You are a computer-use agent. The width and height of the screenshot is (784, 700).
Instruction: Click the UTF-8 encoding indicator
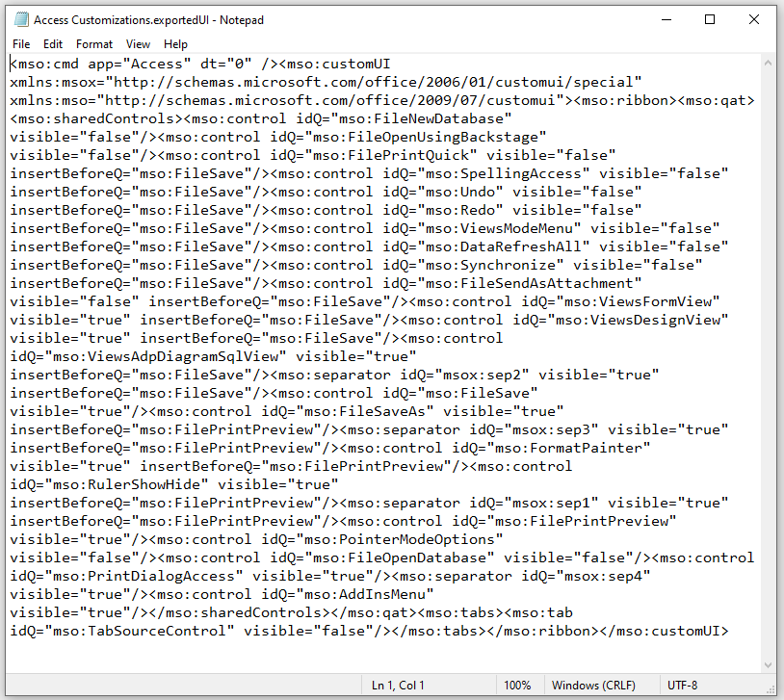point(683,685)
